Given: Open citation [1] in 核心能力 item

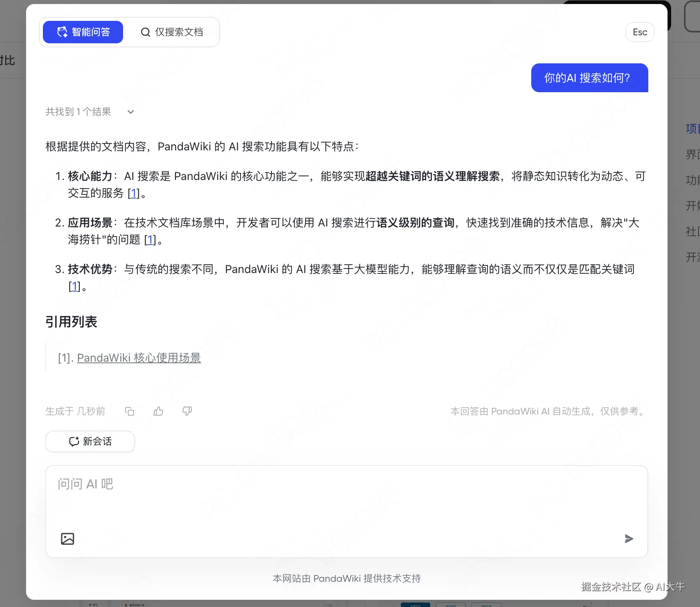Looking at the screenshot, I should tap(134, 193).
